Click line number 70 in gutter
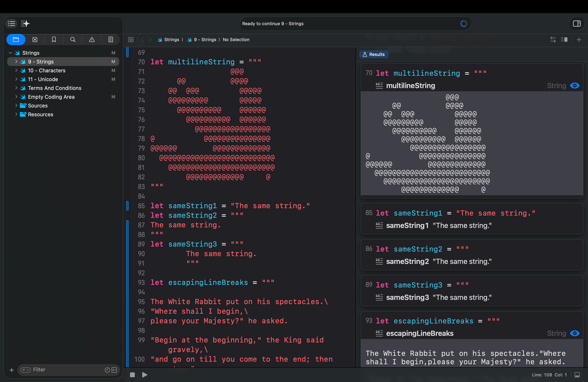The image size is (588, 382). [141, 62]
